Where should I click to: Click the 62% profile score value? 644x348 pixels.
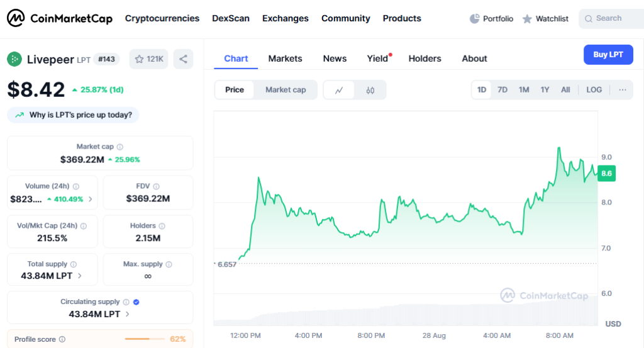point(178,339)
